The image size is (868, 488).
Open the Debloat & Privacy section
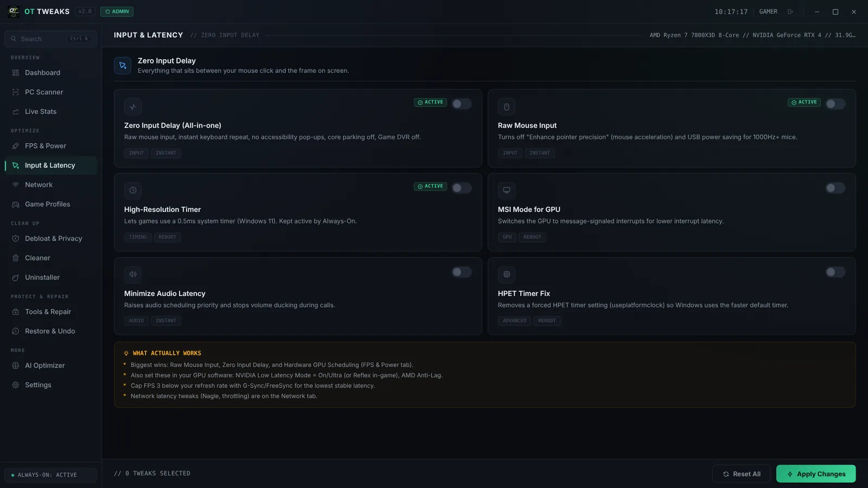pyautogui.click(x=51, y=239)
